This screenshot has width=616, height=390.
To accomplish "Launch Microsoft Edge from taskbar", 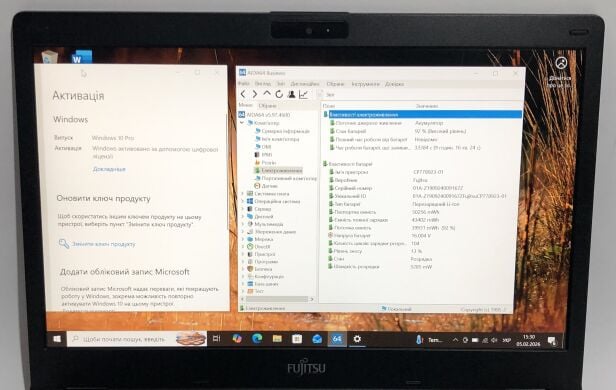I will pyautogui.click(x=257, y=339).
